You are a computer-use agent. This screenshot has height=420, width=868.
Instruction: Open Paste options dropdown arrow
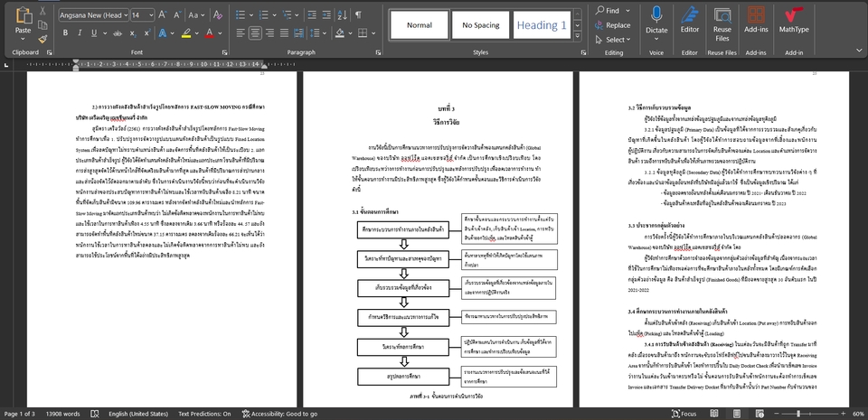click(24, 39)
